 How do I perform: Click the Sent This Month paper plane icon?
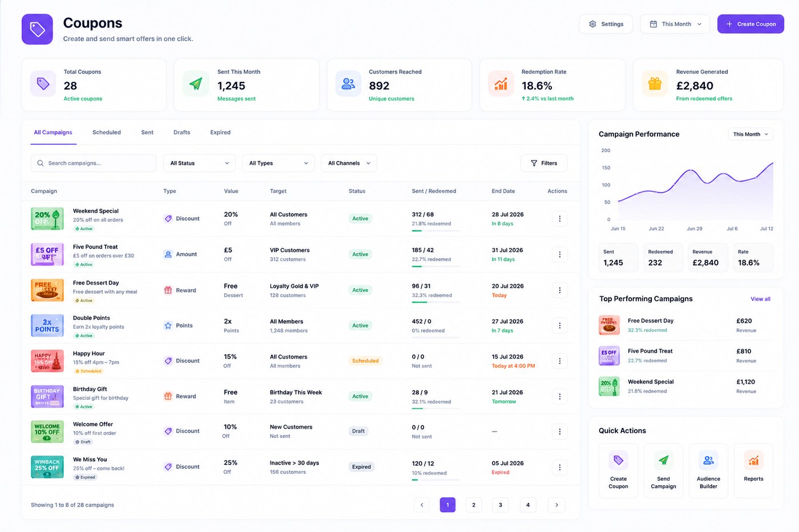pos(196,84)
